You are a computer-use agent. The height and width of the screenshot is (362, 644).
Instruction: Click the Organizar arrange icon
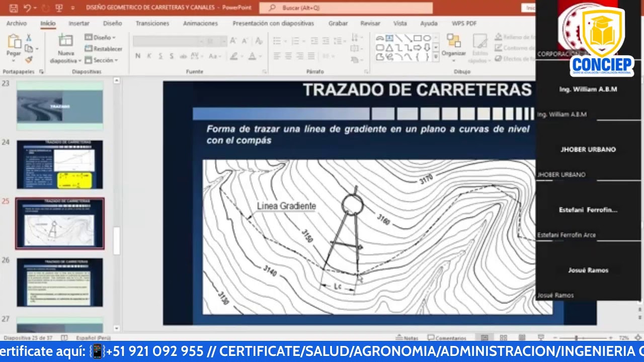coord(454,41)
